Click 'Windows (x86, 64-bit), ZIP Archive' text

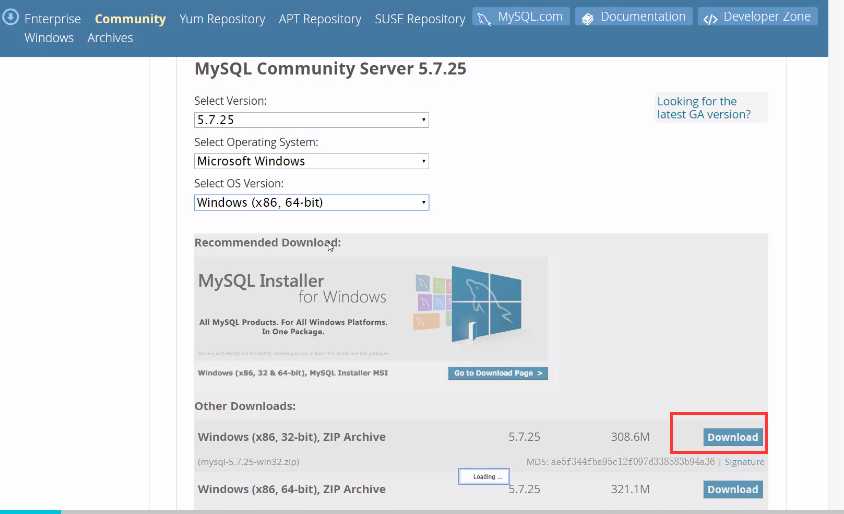tap(292, 489)
